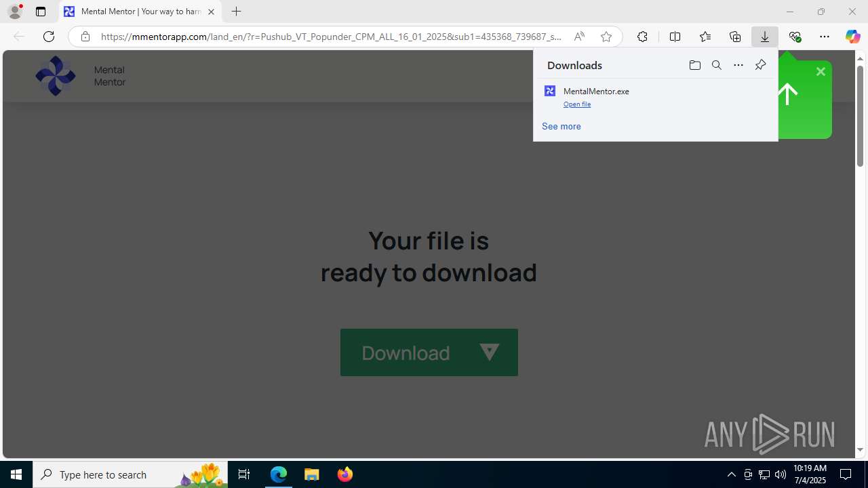Open network icon in tray
This screenshot has height=488, width=868.
764,474
